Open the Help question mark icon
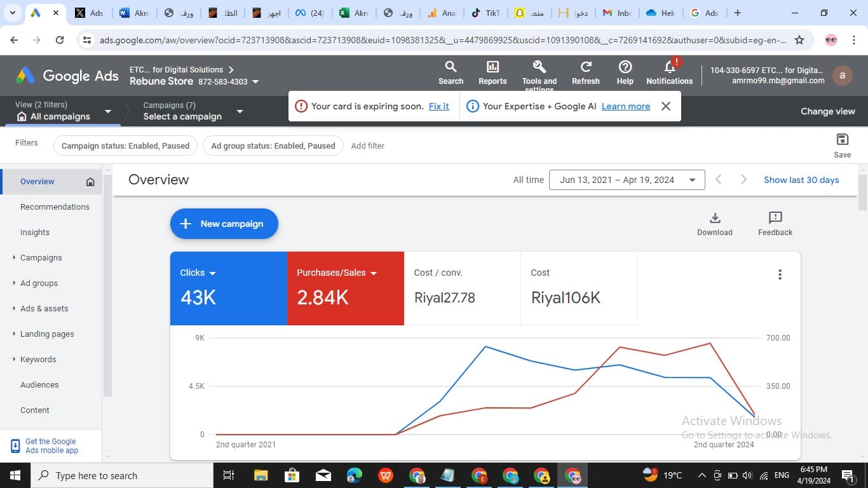This screenshot has height=488, width=868. coord(625,67)
